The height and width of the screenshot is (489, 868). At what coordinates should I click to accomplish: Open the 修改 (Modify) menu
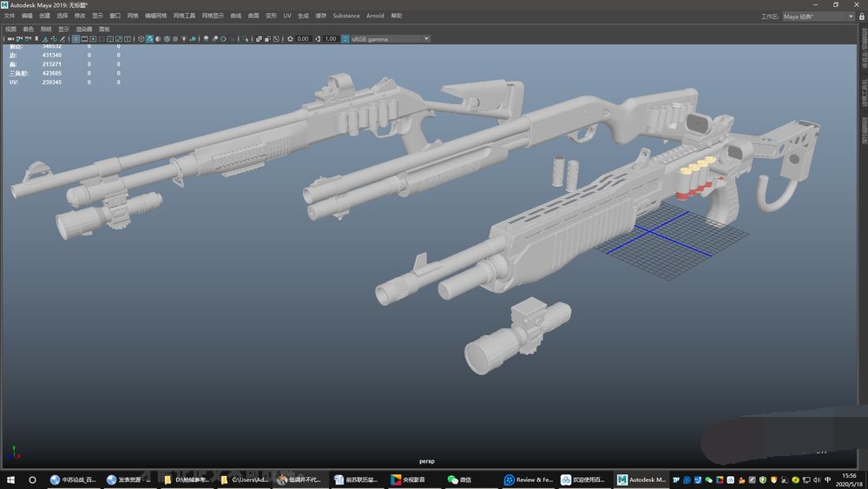(80, 16)
